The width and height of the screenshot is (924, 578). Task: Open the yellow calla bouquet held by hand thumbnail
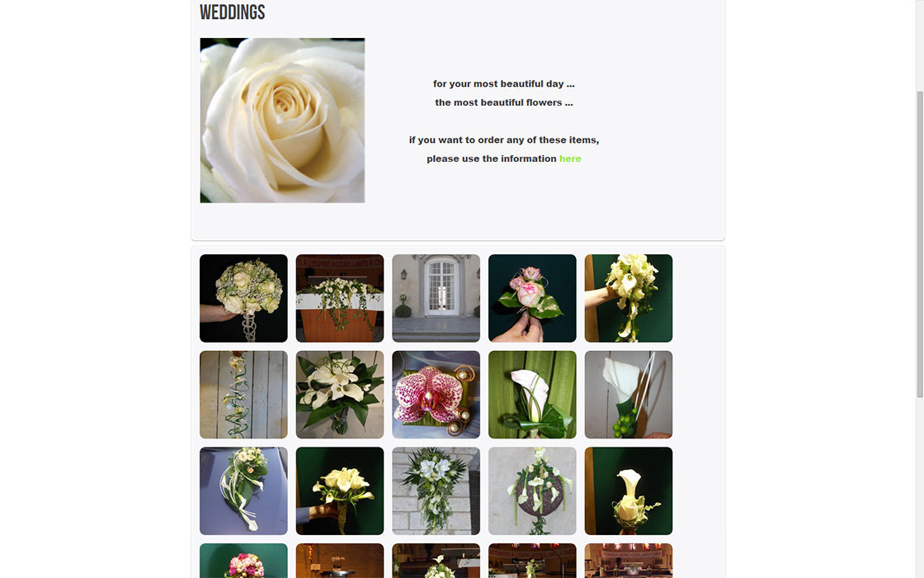tap(339, 490)
